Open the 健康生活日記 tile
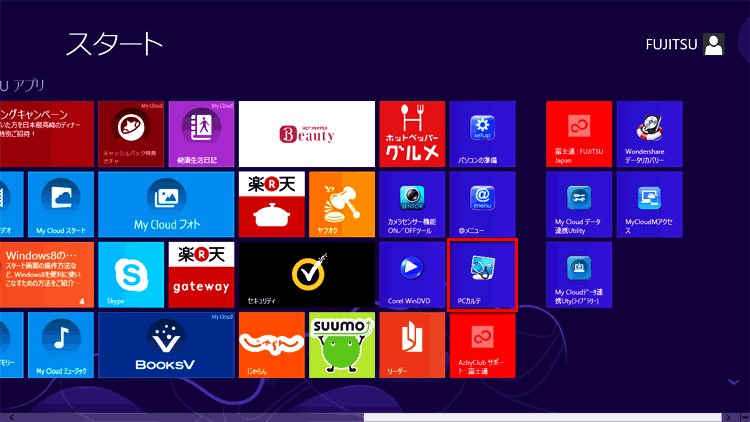Viewport: 750px width, 422px height. click(201, 134)
